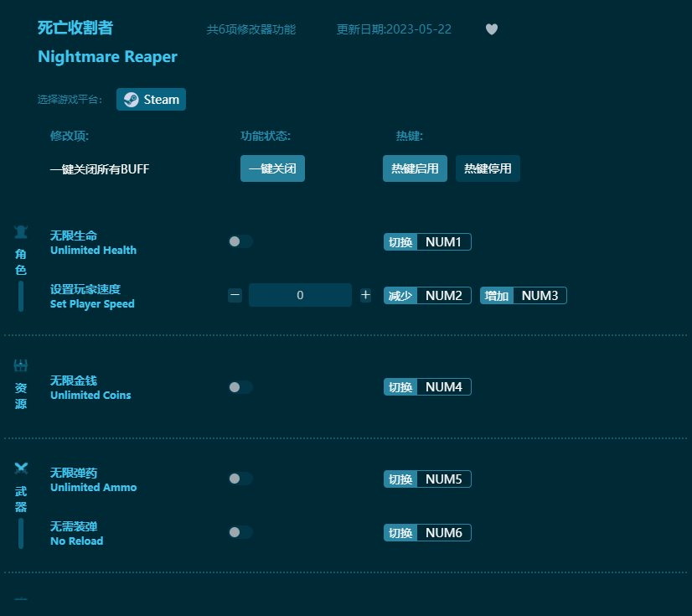Toggle the No Reload switch
Screen dimensions: 692x616
pyautogui.click(x=240, y=532)
